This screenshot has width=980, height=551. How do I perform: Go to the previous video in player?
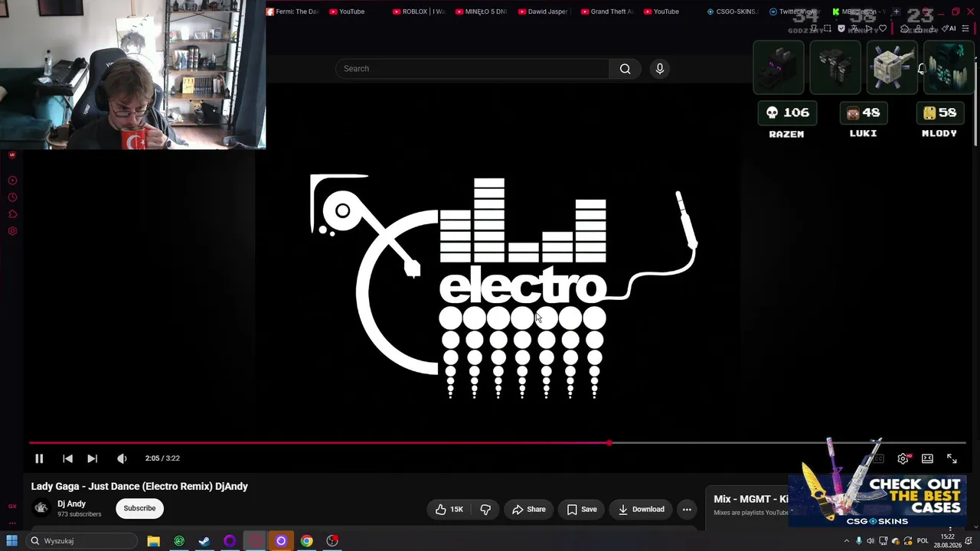[67, 458]
